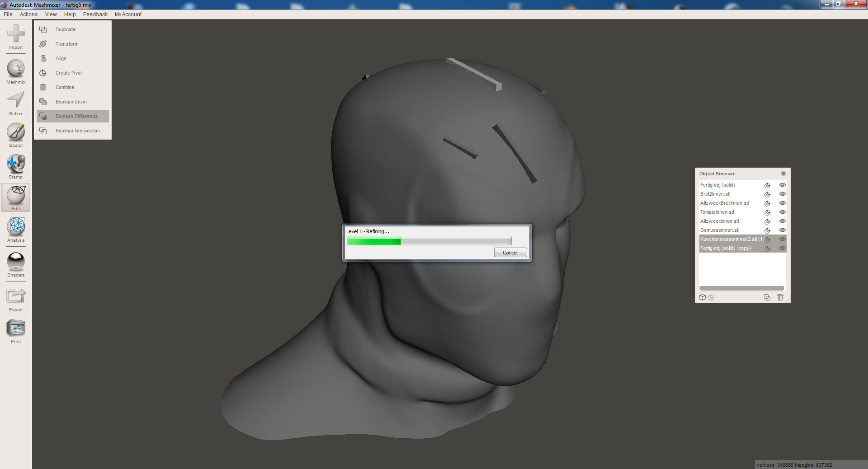Screen dimensions: 868x469
Task: Click the cube icon in Object Browser footer
Action: pos(703,297)
